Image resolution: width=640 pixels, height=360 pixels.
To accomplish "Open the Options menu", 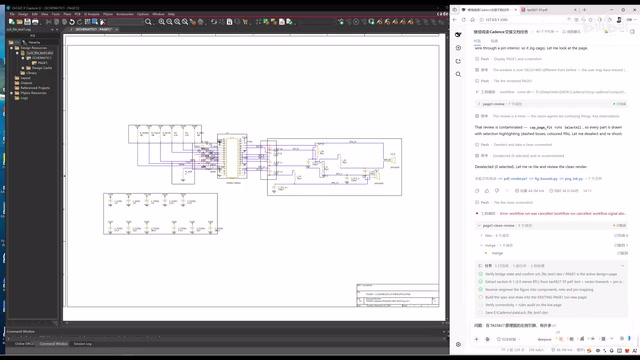I will (x=143, y=14).
